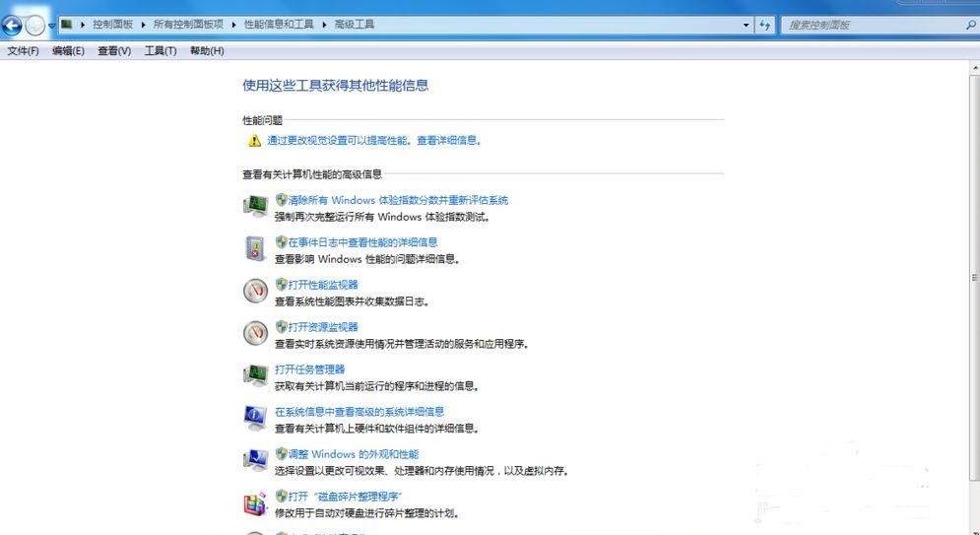Open link 在系统信息中查看高级的系统详细信息
This screenshot has height=535, width=980.
click(x=359, y=412)
